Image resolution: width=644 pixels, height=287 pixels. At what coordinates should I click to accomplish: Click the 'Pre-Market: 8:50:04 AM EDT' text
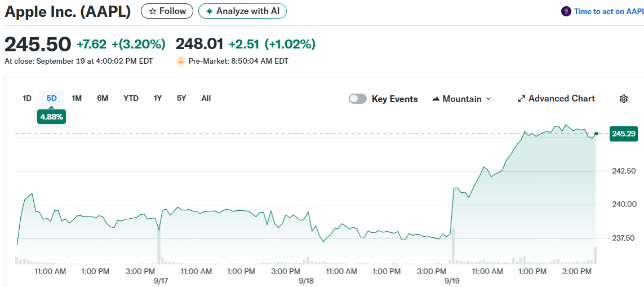(x=238, y=61)
